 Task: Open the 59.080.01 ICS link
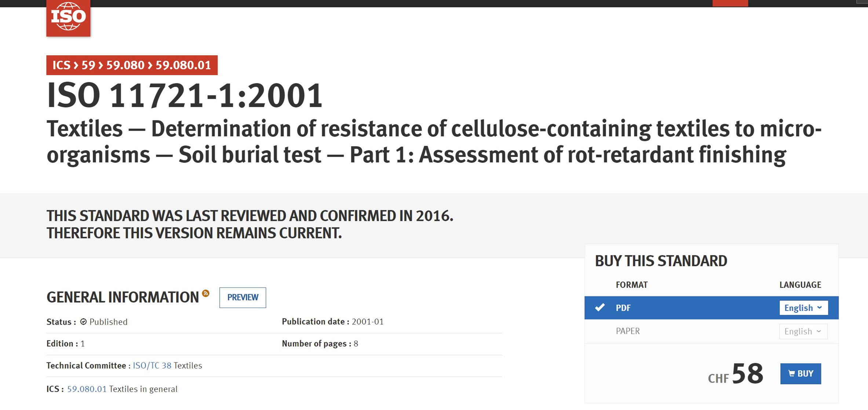point(87,389)
